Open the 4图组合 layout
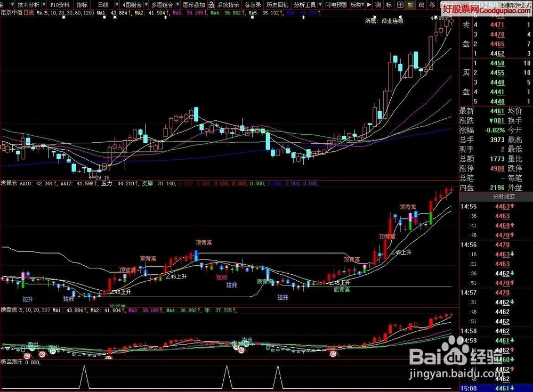The image size is (533, 392). (x=132, y=5)
